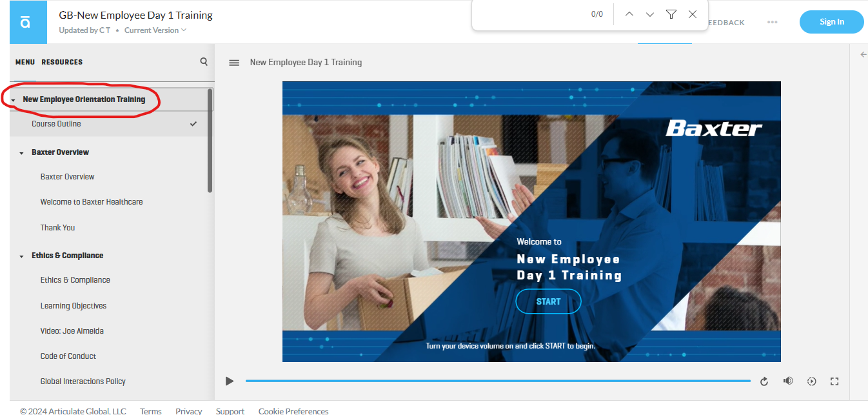Toggle the hamburger menu beside course title

(x=235, y=63)
